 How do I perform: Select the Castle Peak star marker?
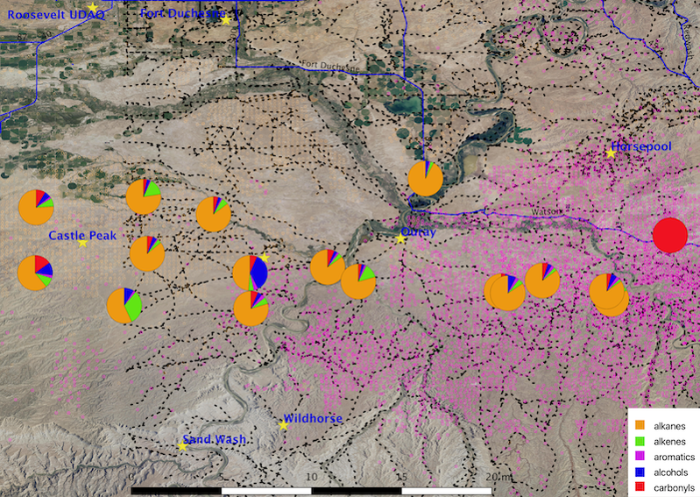click(x=83, y=242)
